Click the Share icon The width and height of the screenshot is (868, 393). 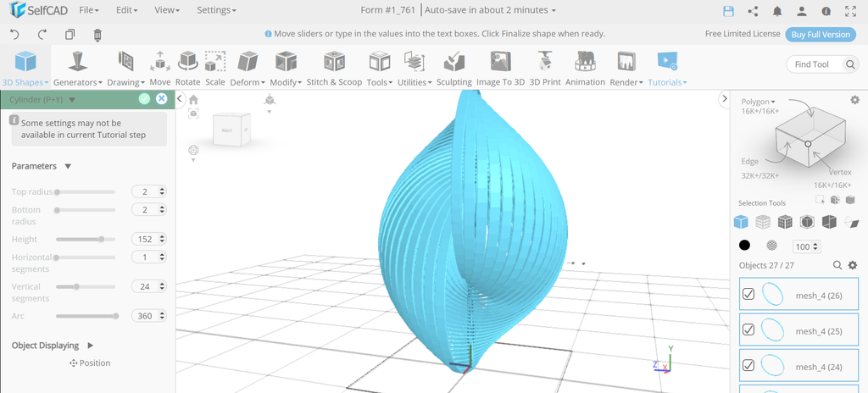(x=753, y=11)
